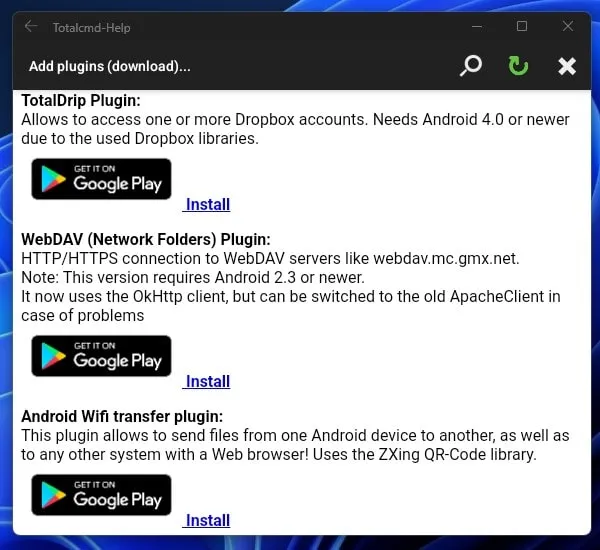The image size is (600, 550).
Task: Go back using the arrow next to Totalcmd-Help
Action: pyautogui.click(x=31, y=26)
